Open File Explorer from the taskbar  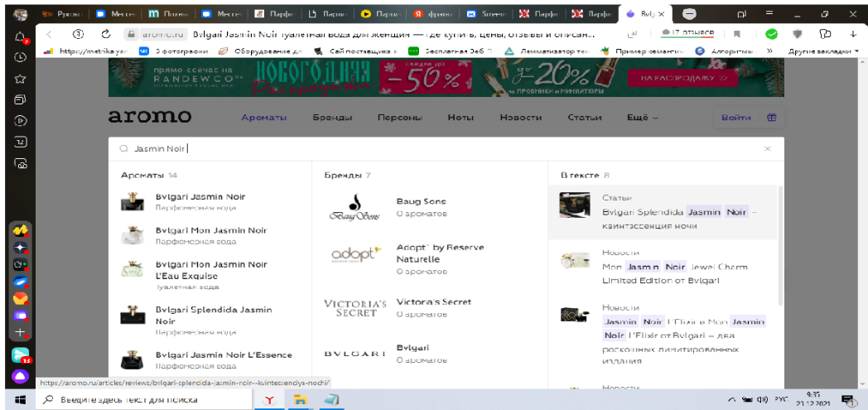pyautogui.click(x=300, y=399)
